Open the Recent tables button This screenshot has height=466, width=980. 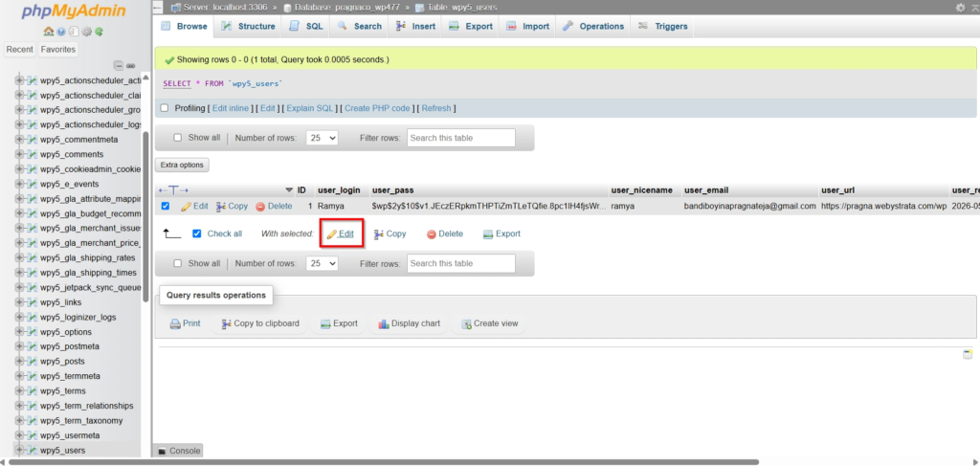[20, 50]
